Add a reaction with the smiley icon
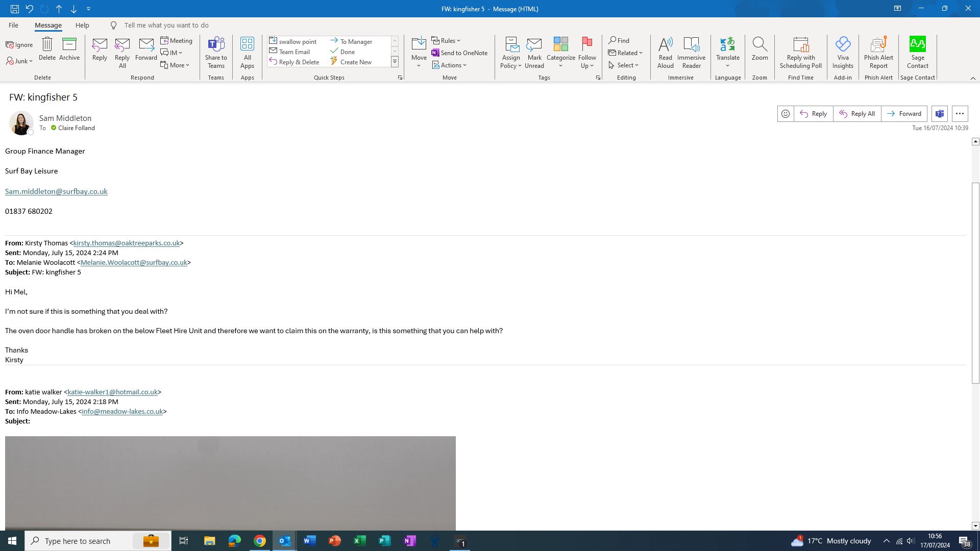The image size is (980, 551). pos(786,114)
